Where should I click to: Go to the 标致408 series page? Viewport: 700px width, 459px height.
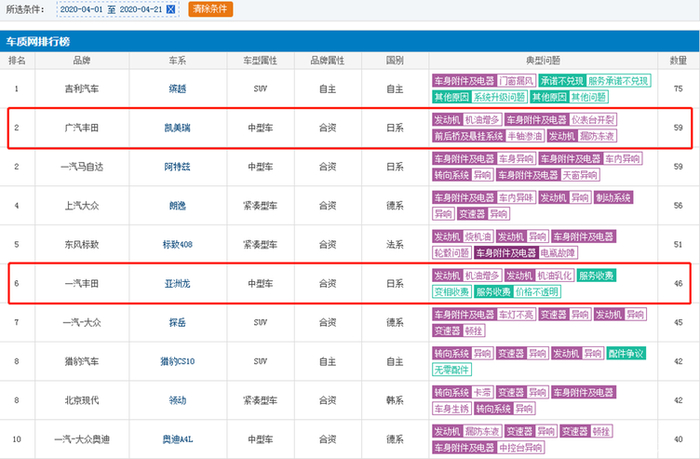pyautogui.click(x=176, y=245)
